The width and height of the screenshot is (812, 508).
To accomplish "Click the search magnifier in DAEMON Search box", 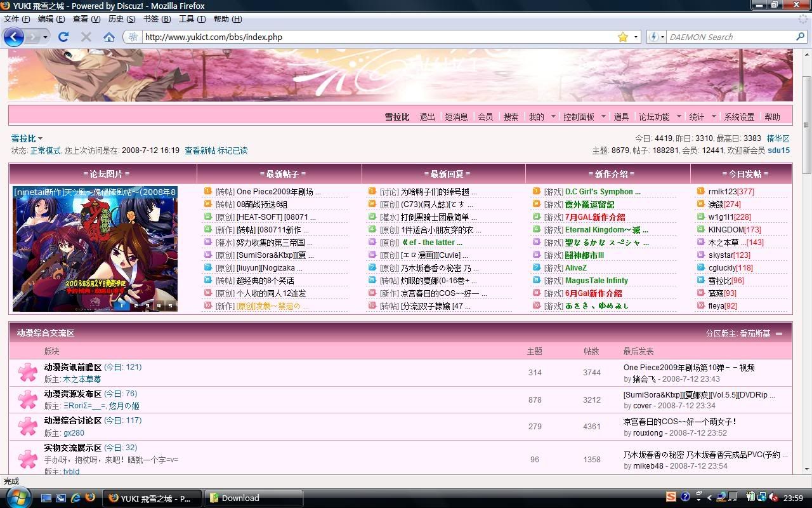I will (800, 37).
